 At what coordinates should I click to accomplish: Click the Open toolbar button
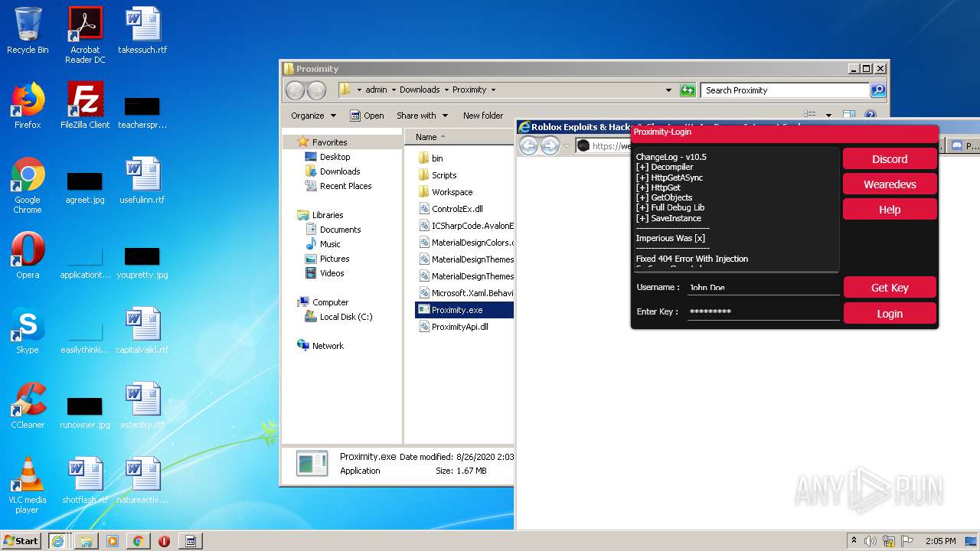pyautogui.click(x=367, y=116)
